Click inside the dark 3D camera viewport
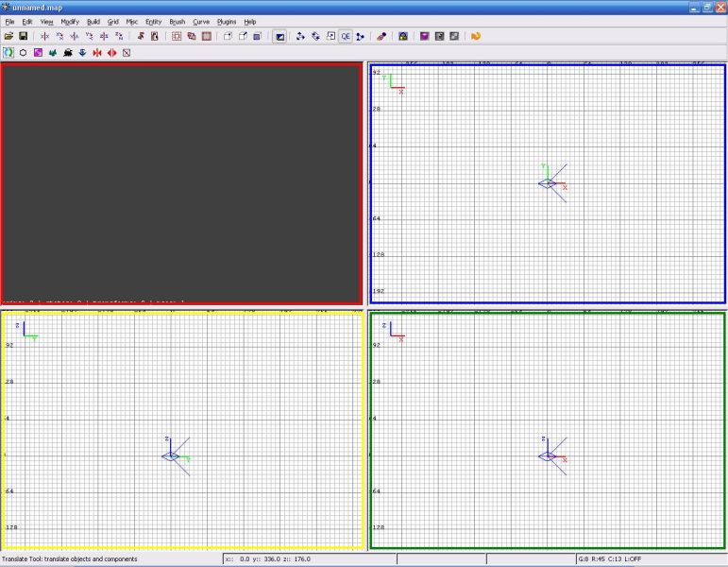 tap(181, 180)
